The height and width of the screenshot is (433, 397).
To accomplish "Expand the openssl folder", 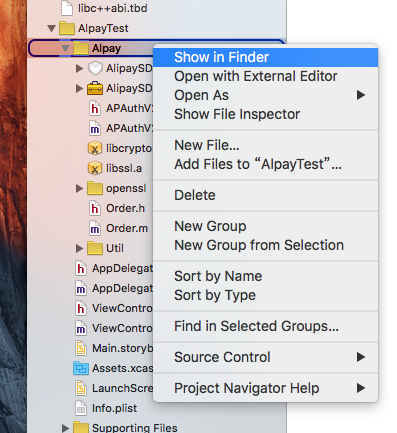I will coord(79,188).
